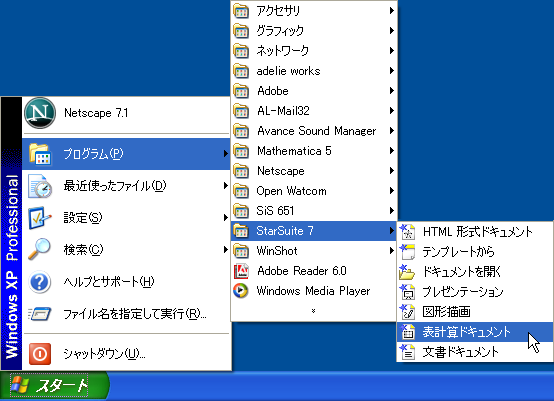Click the 図形描画 label
This screenshot has height=401, width=554.
tap(447, 312)
